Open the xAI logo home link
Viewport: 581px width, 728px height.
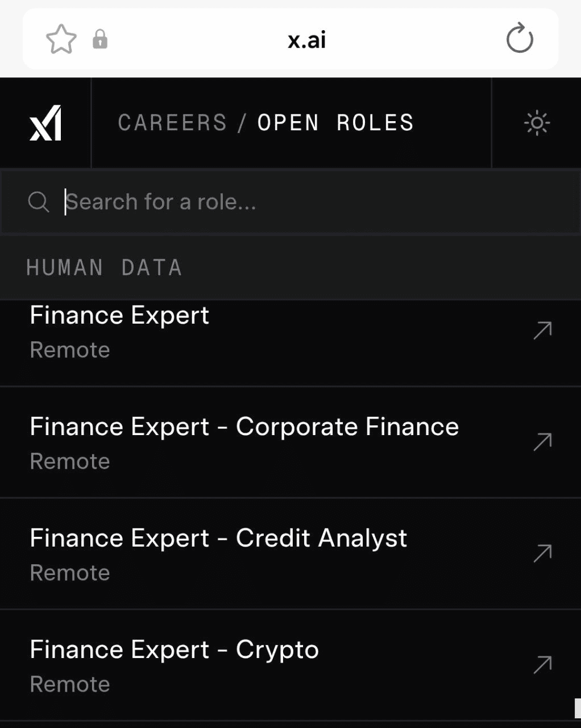[45, 123]
